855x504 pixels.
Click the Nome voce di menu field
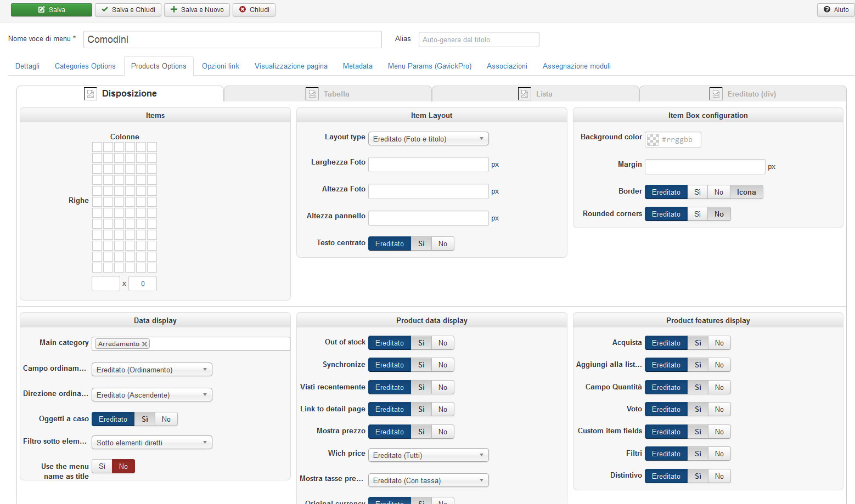click(x=233, y=39)
